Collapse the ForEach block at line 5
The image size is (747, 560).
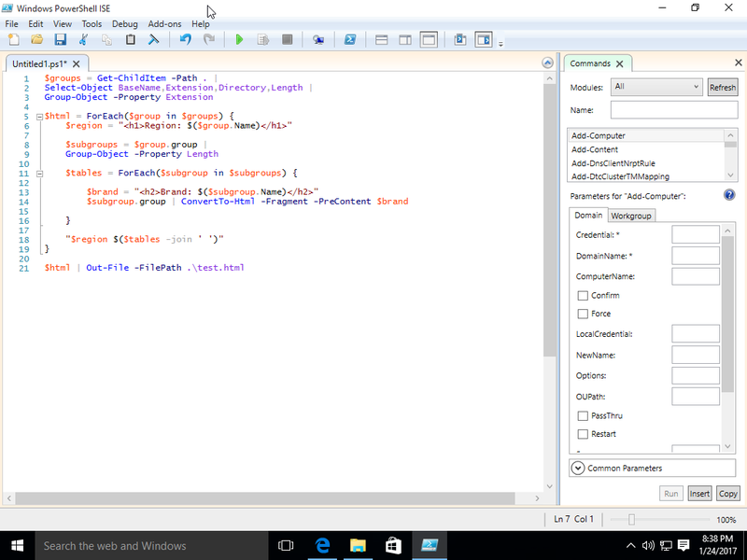[38, 116]
